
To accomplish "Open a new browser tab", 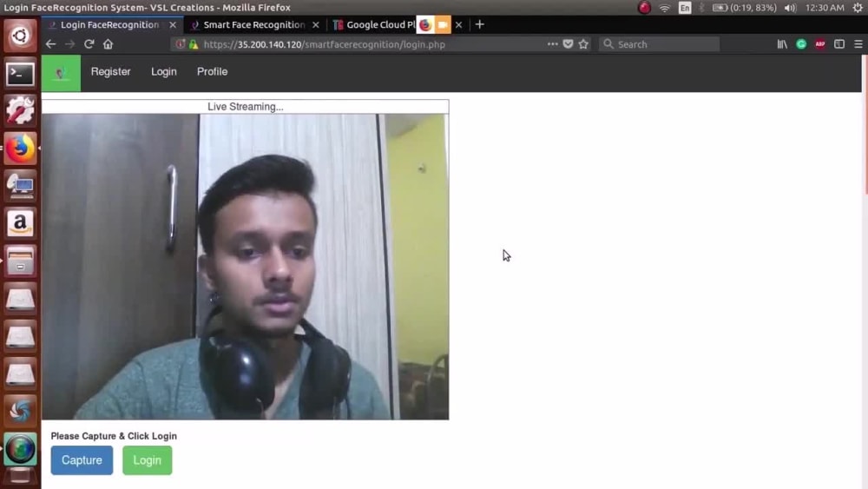I will [x=479, y=24].
